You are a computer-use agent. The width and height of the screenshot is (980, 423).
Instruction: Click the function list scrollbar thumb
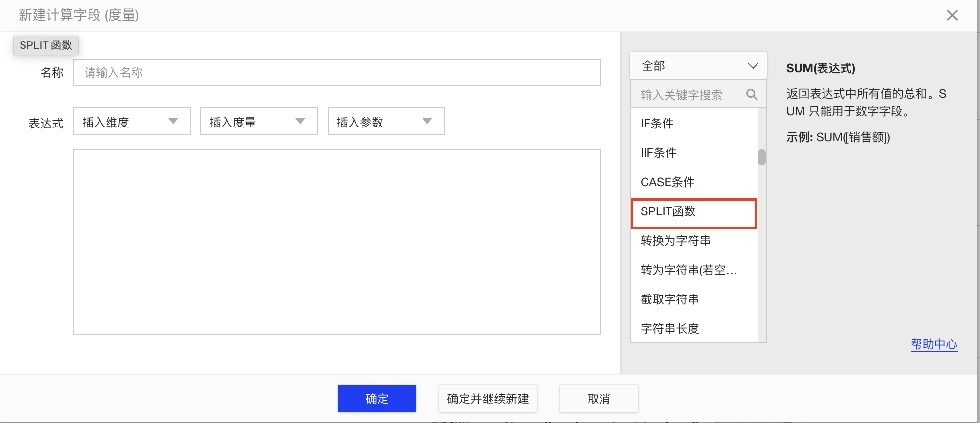[x=761, y=157]
